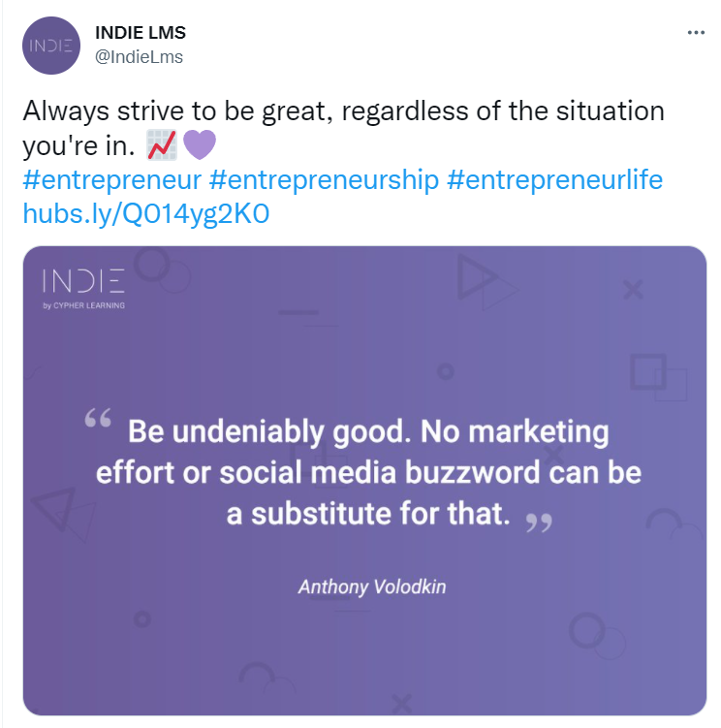Viewport: 721px width, 728px height.
Task: Open the #entrepreneur hashtag
Action: (x=111, y=180)
